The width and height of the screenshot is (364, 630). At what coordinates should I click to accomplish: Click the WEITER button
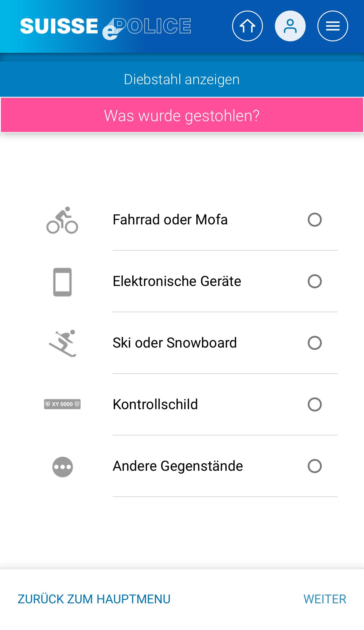(325, 599)
